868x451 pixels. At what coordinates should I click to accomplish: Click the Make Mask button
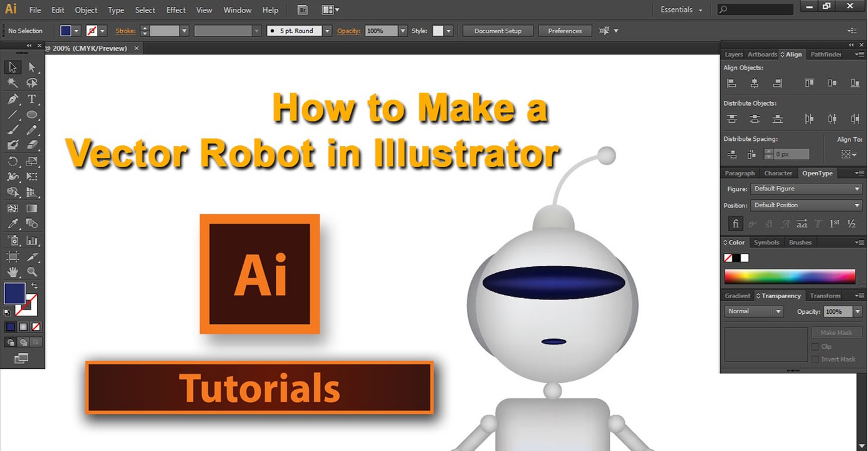coord(837,333)
